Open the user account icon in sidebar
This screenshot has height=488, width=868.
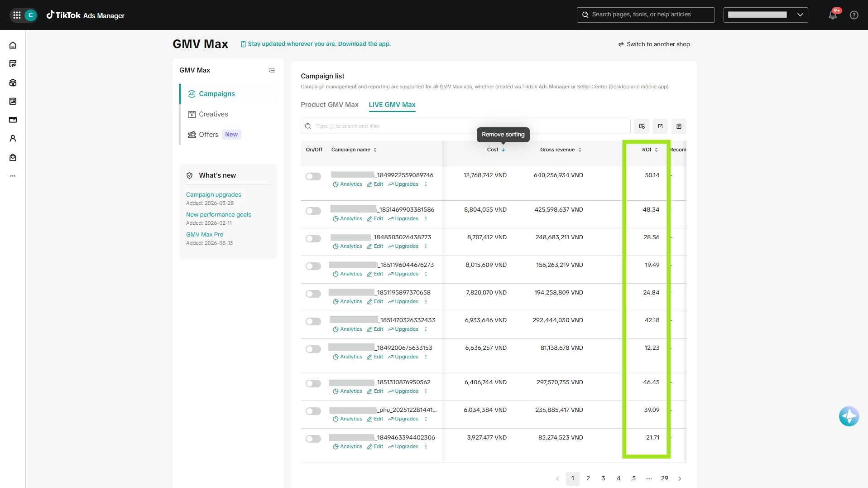(13, 139)
